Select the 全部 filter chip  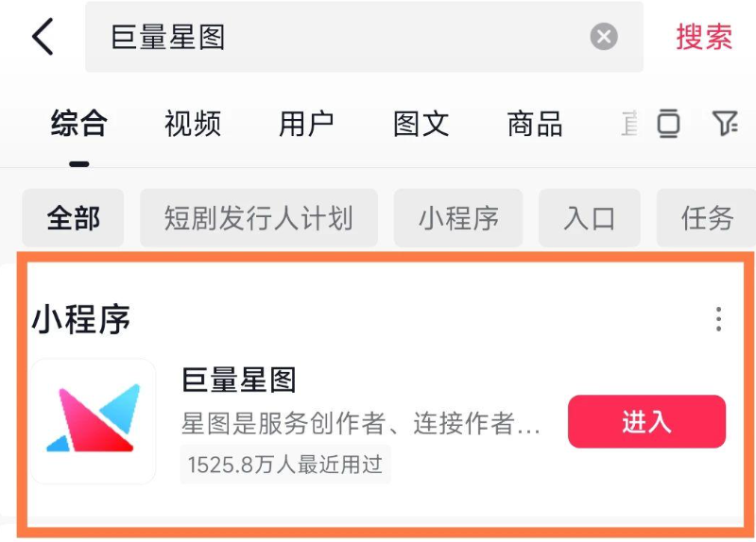click(73, 218)
